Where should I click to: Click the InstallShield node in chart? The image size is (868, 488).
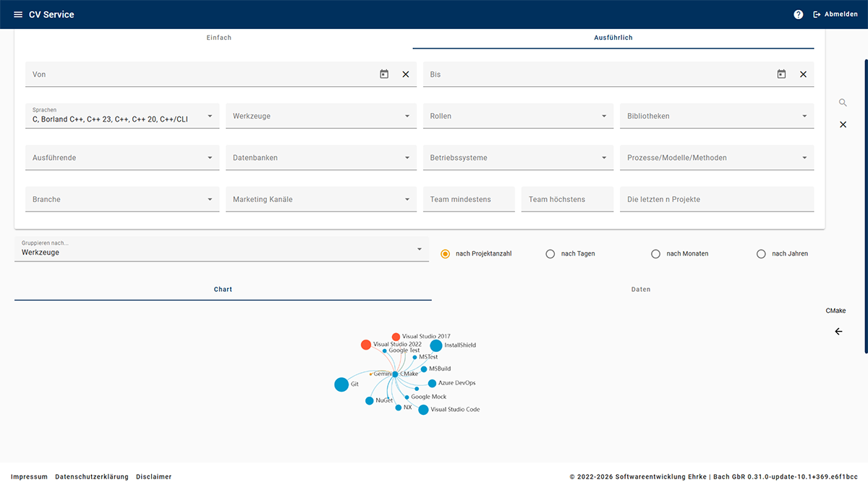pyautogui.click(x=436, y=345)
